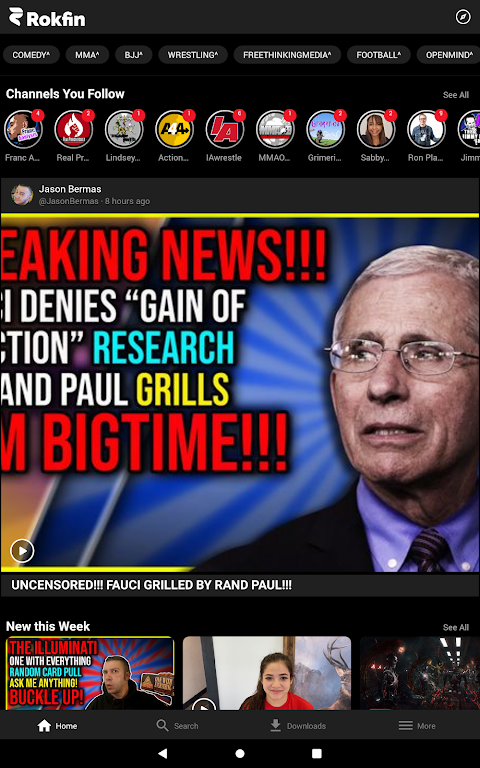
Task: Select the WRESTLING category chip
Action: coord(193,55)
